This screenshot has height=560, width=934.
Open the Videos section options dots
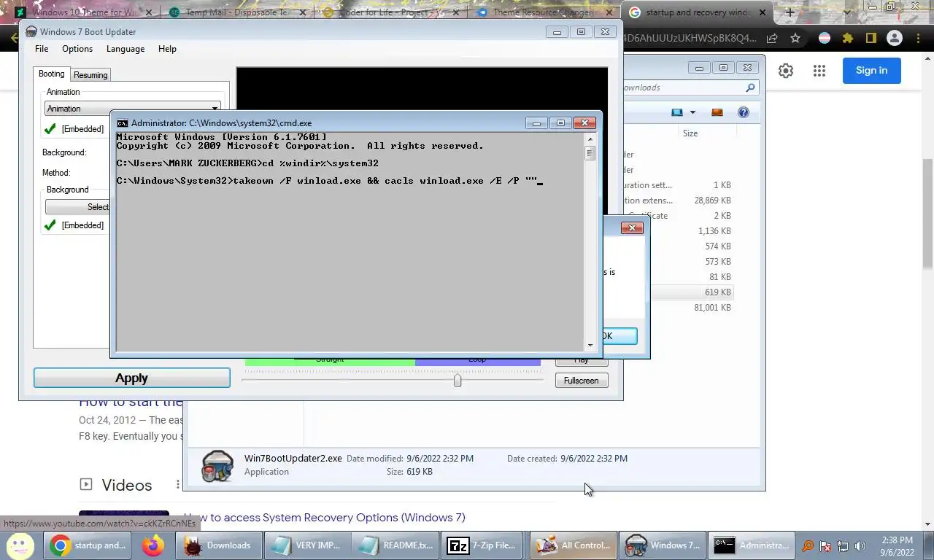click(177, 485)
